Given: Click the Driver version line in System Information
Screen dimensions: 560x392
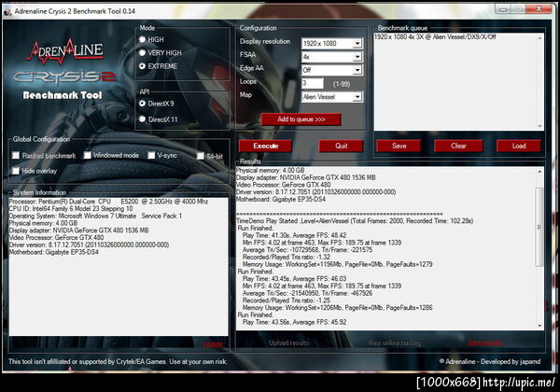Looking at the screenshot, I should [x=89, y=245].
